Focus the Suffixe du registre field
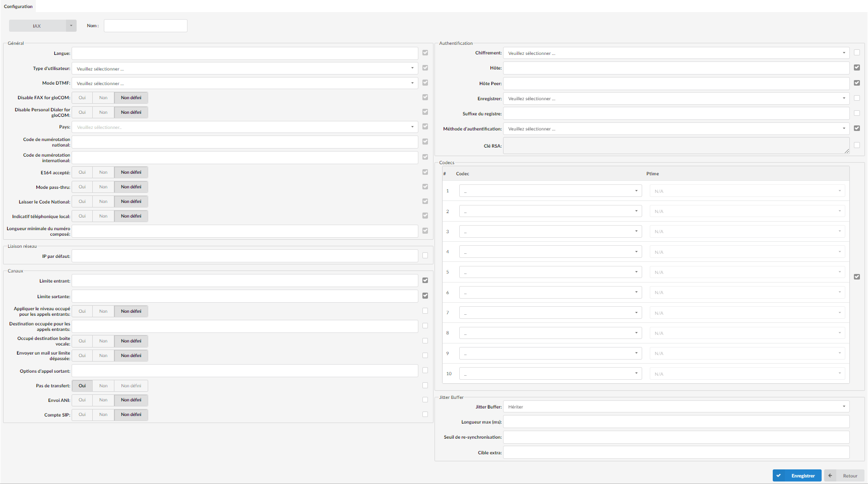The height and width of the screenshot is (484, 868). pyautogui.click(x=676, y=113)
